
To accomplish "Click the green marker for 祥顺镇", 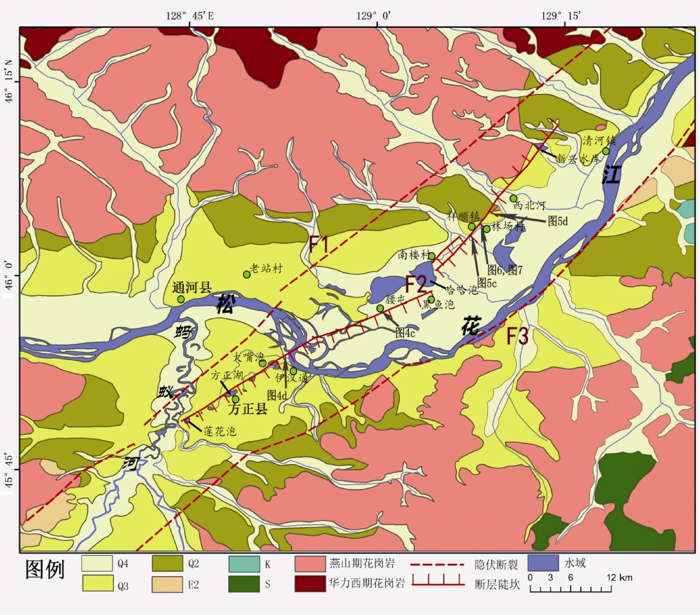I will point(472,226).
